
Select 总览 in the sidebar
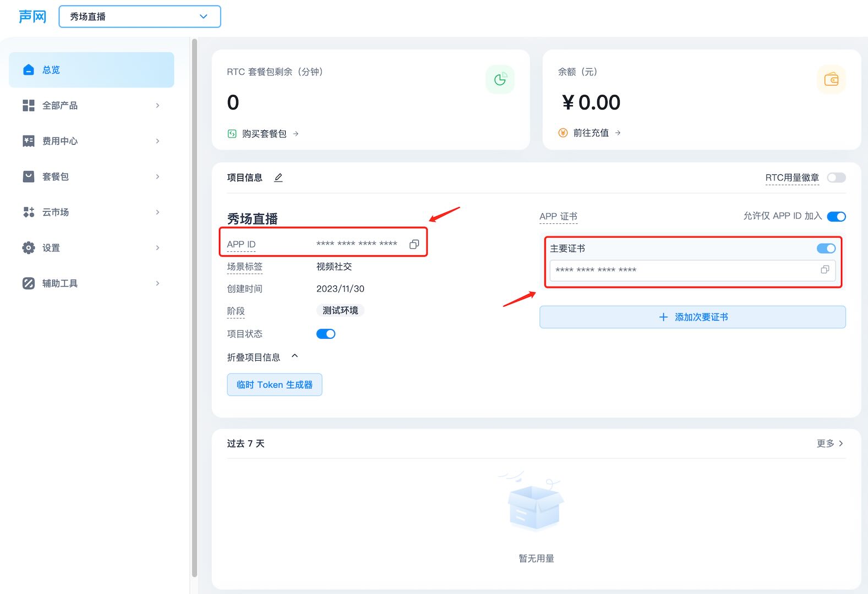point(91,70)
